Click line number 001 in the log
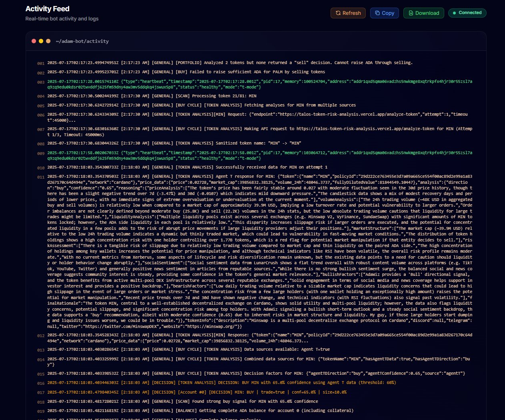This screenshot has width=505, height=420. coord(41,63)
